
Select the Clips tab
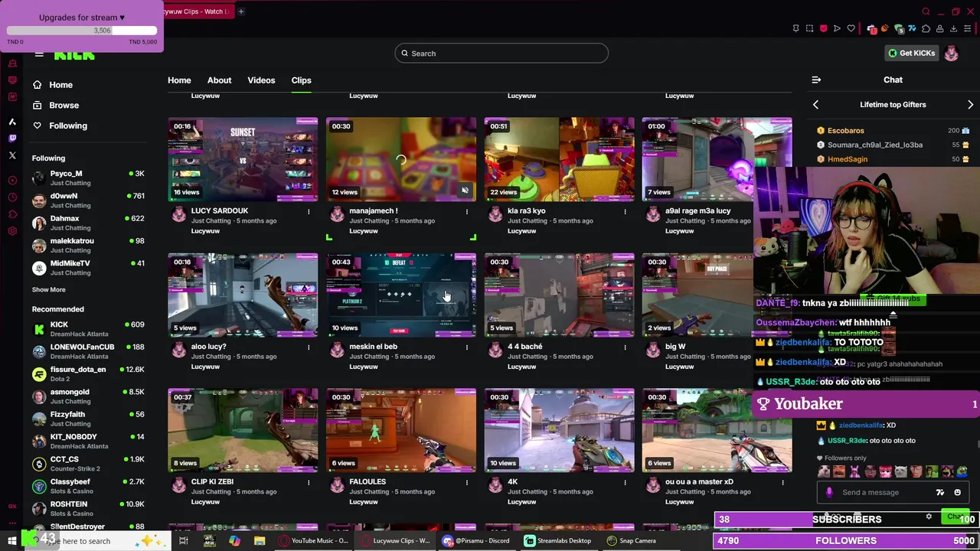click(301, 80)
